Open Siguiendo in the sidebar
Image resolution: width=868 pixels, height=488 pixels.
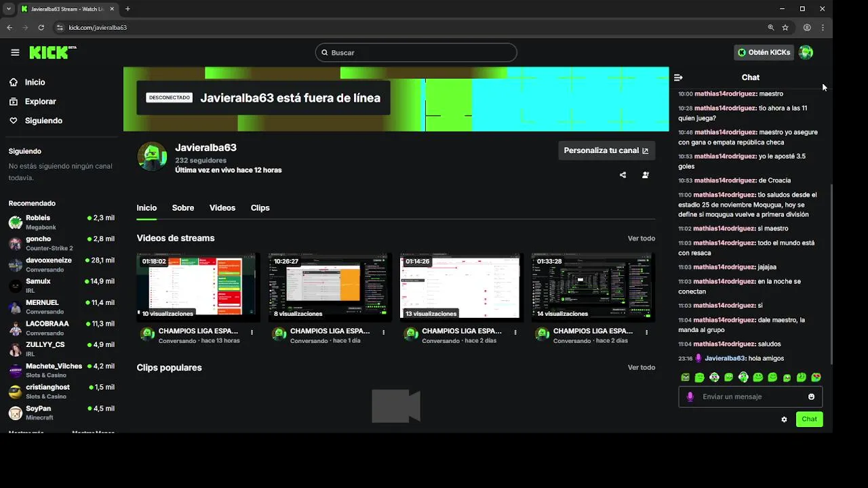pos(35,121)
